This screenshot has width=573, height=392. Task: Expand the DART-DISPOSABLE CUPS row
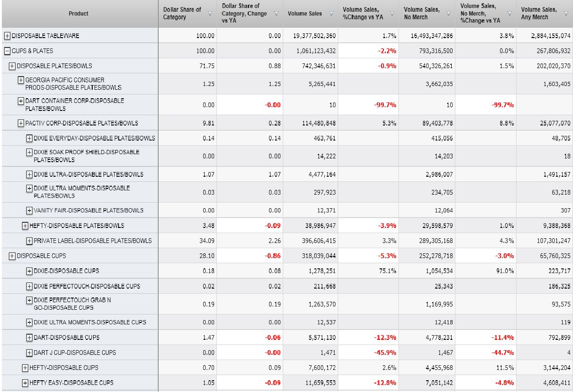point(29,337)
